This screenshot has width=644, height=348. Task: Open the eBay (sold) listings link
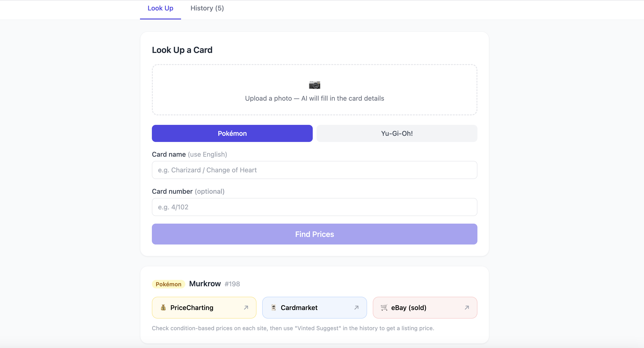pyautogui.click(x=425, y=307)
